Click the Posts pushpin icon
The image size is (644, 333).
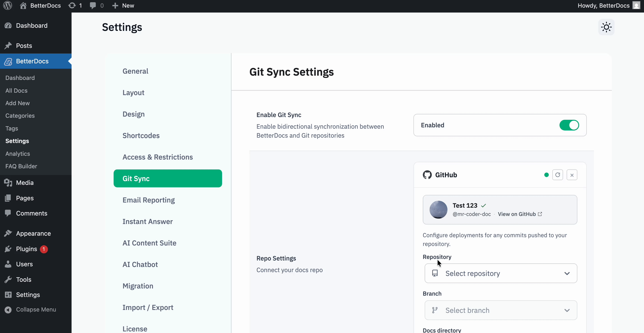8,45
